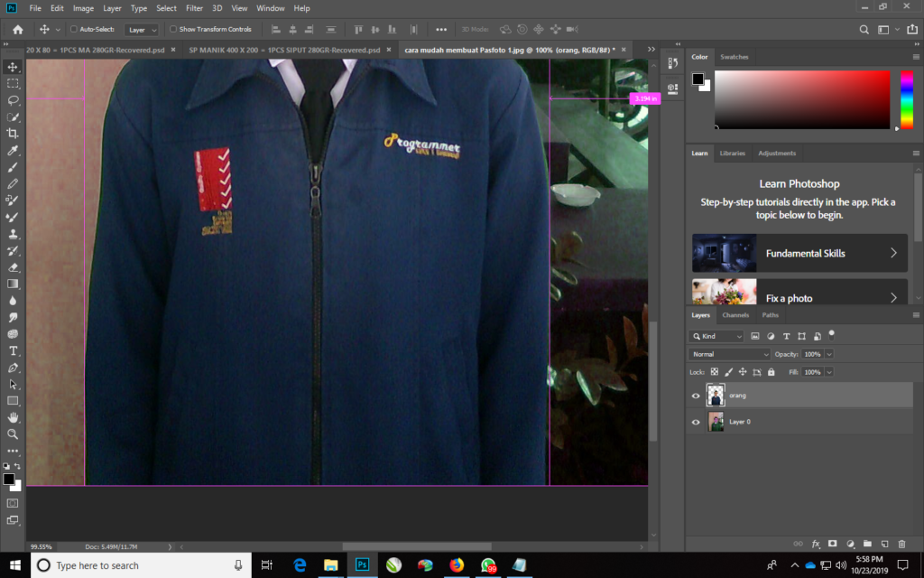Viewport: 924px width, 578px height.
Task: Select the orang layer thumbnail
Action: click(x=716, y=396)
